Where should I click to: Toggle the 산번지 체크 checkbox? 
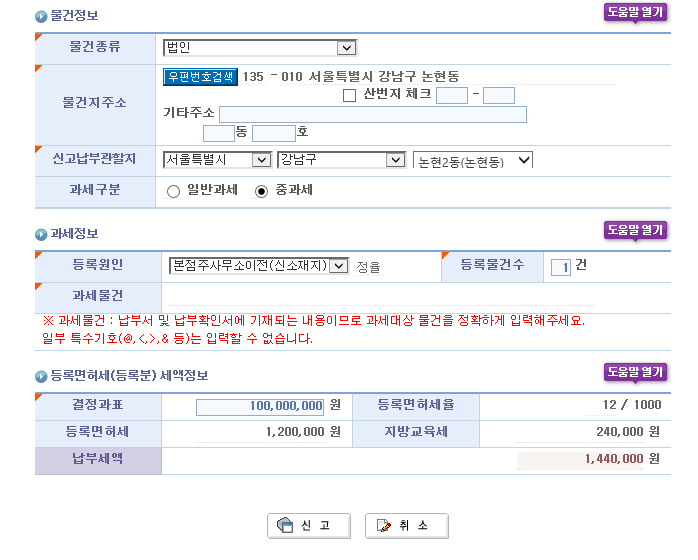tap(349, 96)
